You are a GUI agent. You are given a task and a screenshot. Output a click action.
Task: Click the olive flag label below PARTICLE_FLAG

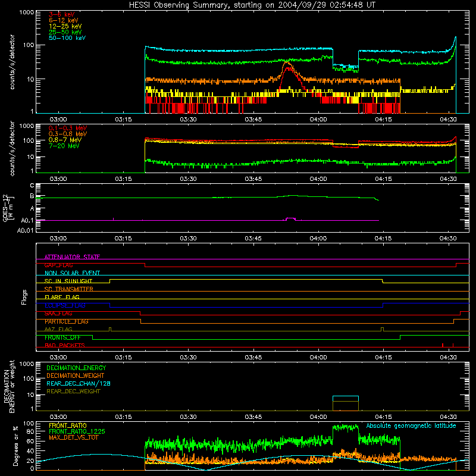click(58, 329)
